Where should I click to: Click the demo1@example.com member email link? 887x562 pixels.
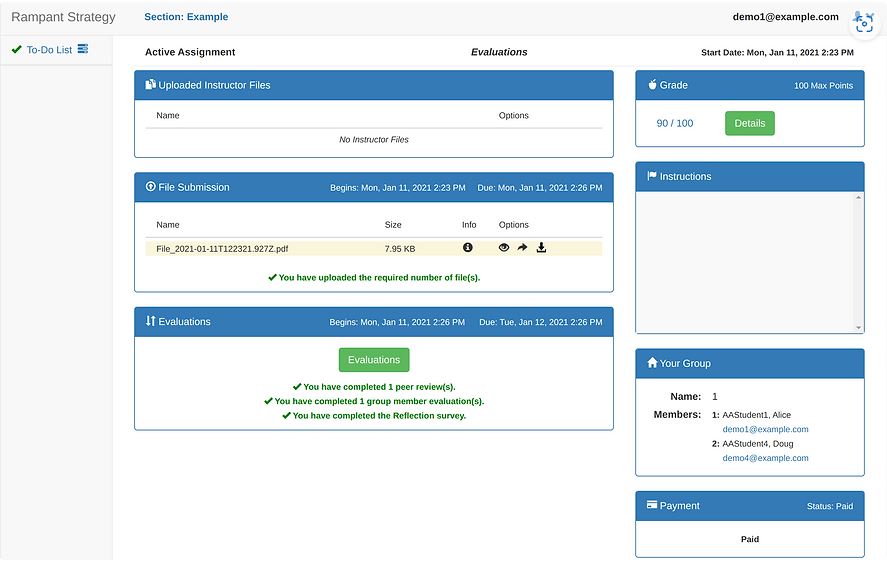[765, 429]
